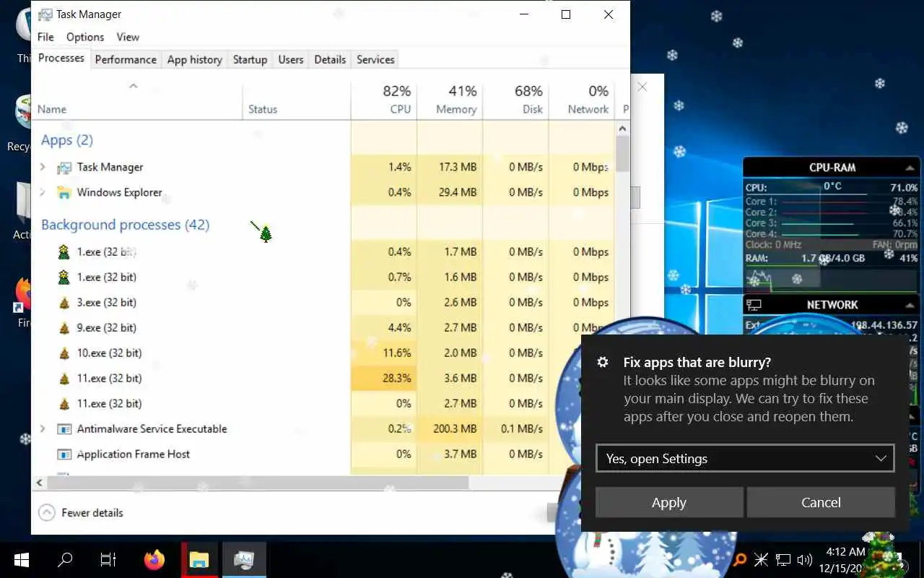
Task: Click the Fewer details button
Action: click(x=81, y=513)
